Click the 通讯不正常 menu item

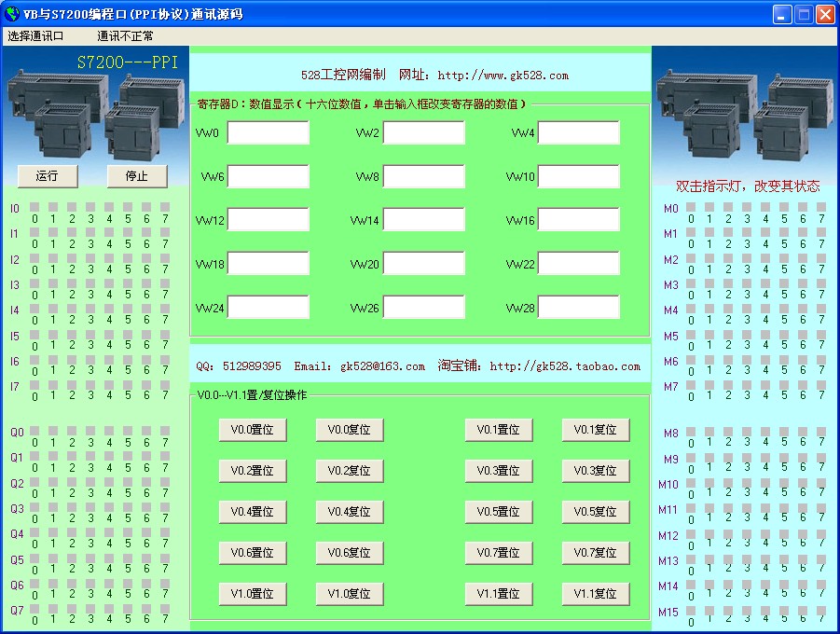[x=125, y=36]
